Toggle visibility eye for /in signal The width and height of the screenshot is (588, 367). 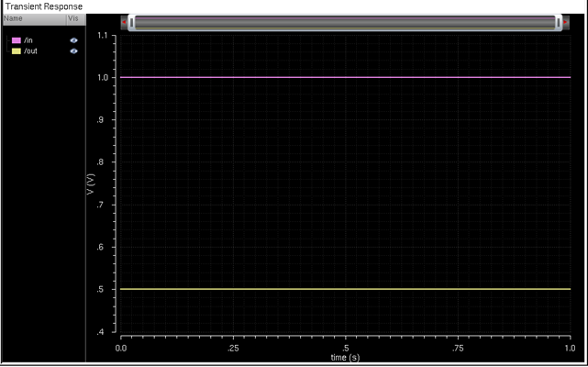(74, 40)
